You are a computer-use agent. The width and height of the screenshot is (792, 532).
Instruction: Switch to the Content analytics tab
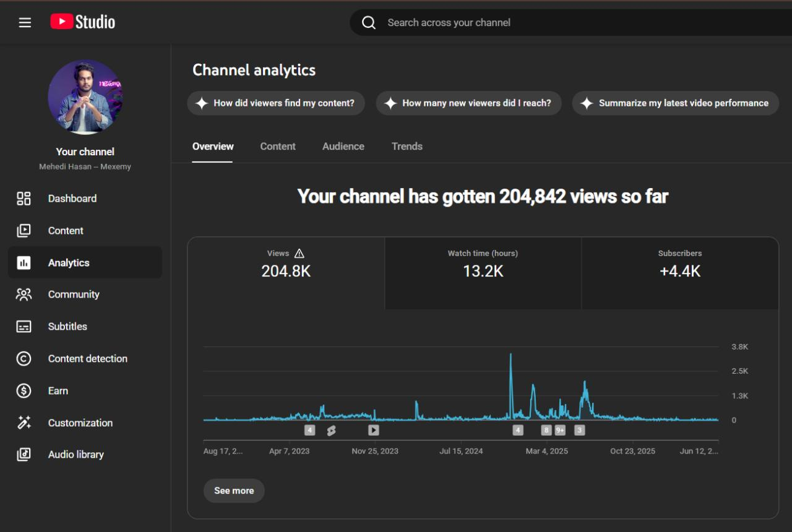pos(278,147)
